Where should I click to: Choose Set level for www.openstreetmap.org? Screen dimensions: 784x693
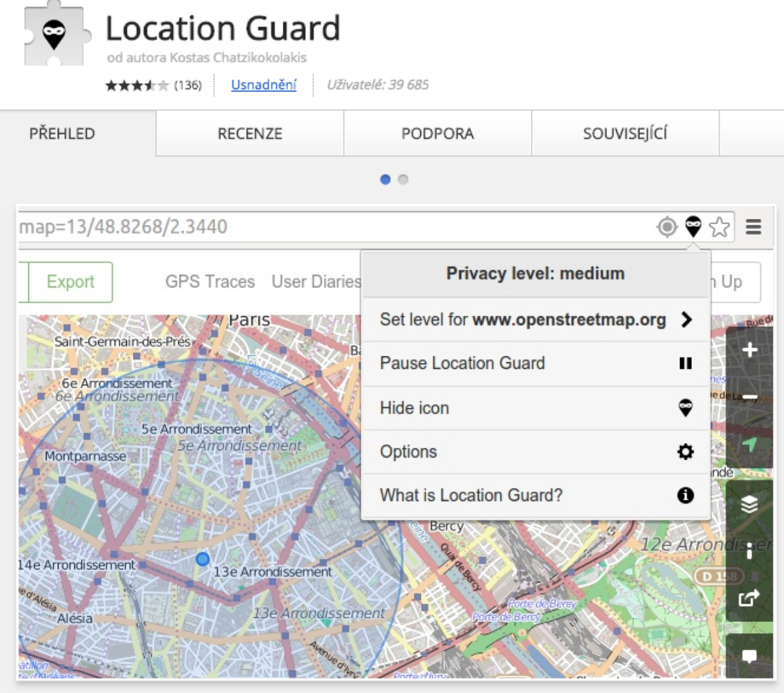(x=535, y=320)
